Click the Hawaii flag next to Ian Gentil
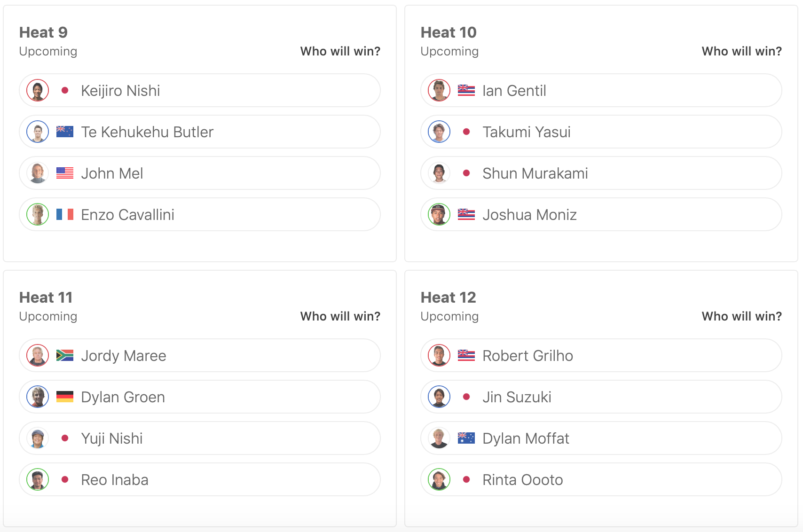The width and height of the screenshot is (803, 532). point(466,90)
